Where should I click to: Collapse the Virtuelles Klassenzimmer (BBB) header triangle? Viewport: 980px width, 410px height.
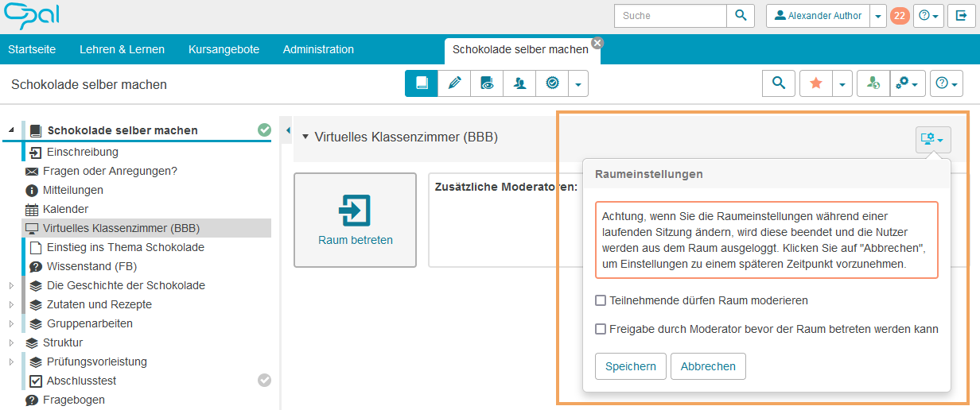(x=305, y=137)
